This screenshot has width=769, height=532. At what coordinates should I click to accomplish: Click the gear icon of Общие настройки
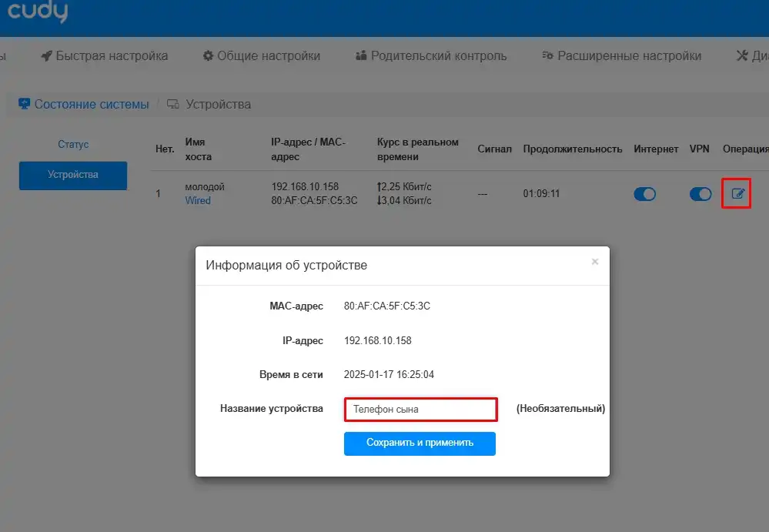pos(208,56)
